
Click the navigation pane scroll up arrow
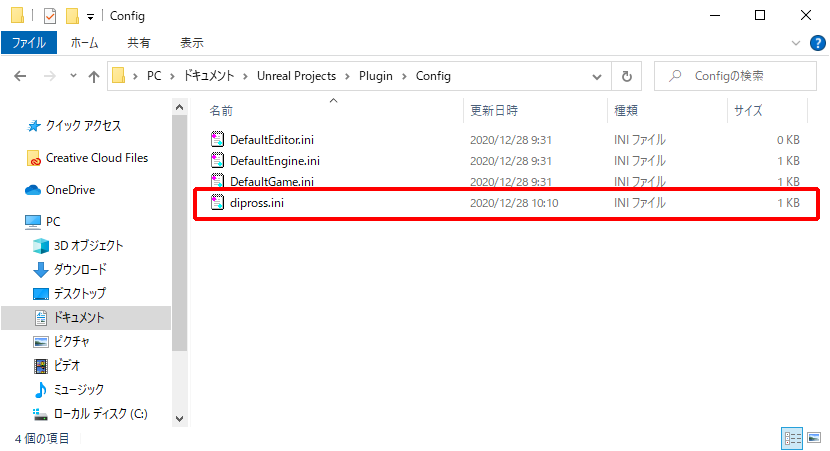tap(179, 107)
